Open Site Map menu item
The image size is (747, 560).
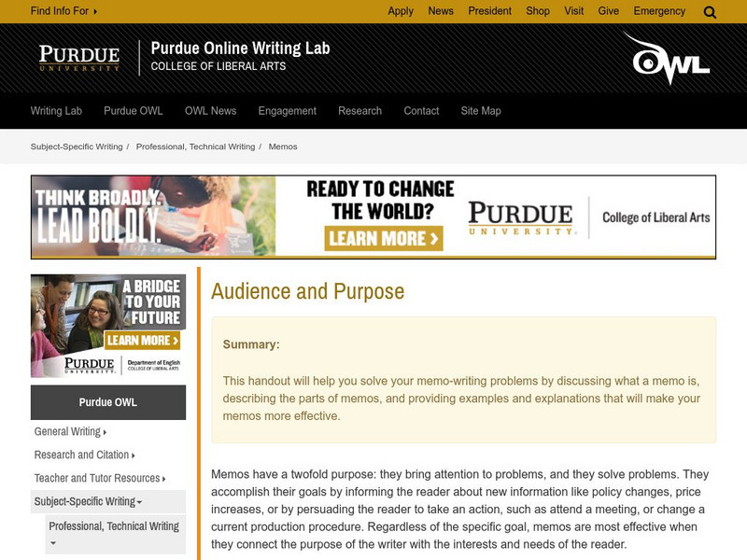tap(481, 111)
